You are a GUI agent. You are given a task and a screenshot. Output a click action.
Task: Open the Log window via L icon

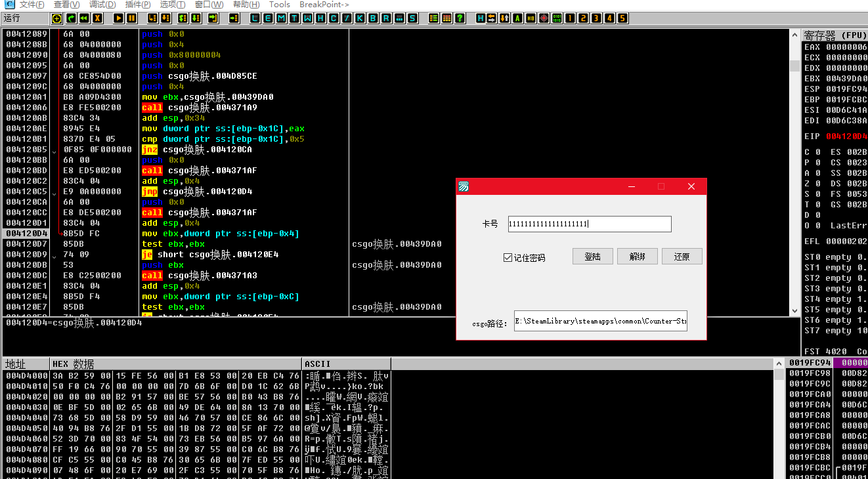coord(255,18)
